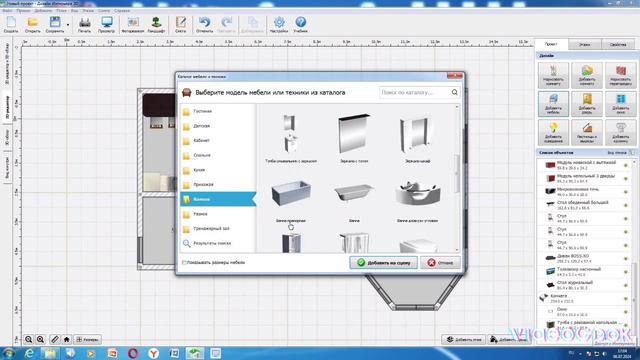Toggle visibility dot for Стол обеденный большой
This screenshot has height=360, width=640.
(x=626, y=205)
